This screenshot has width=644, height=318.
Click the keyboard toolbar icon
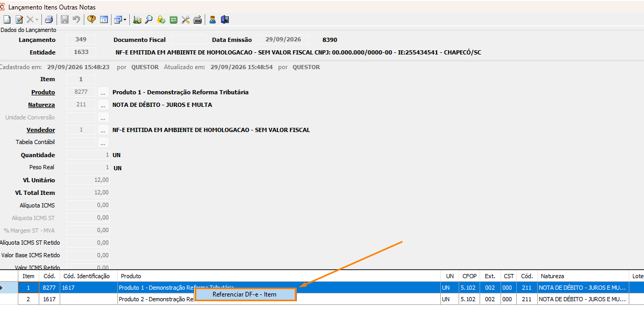click(197, 19)
